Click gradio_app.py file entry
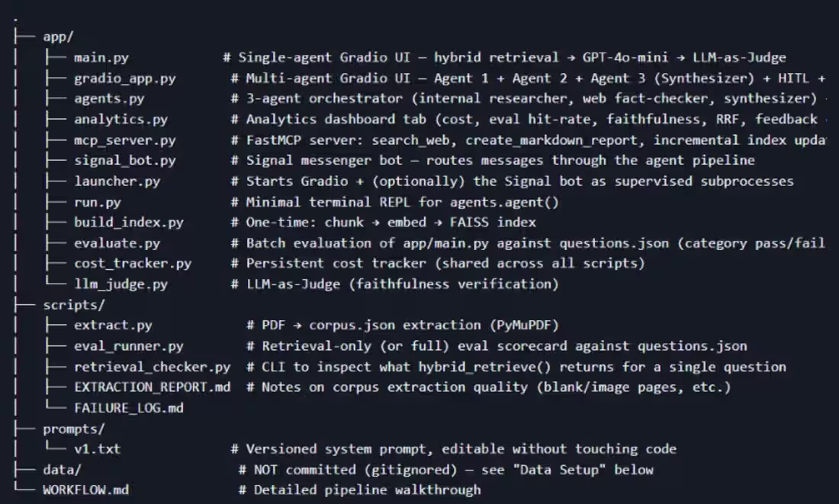 pos(124,79)
